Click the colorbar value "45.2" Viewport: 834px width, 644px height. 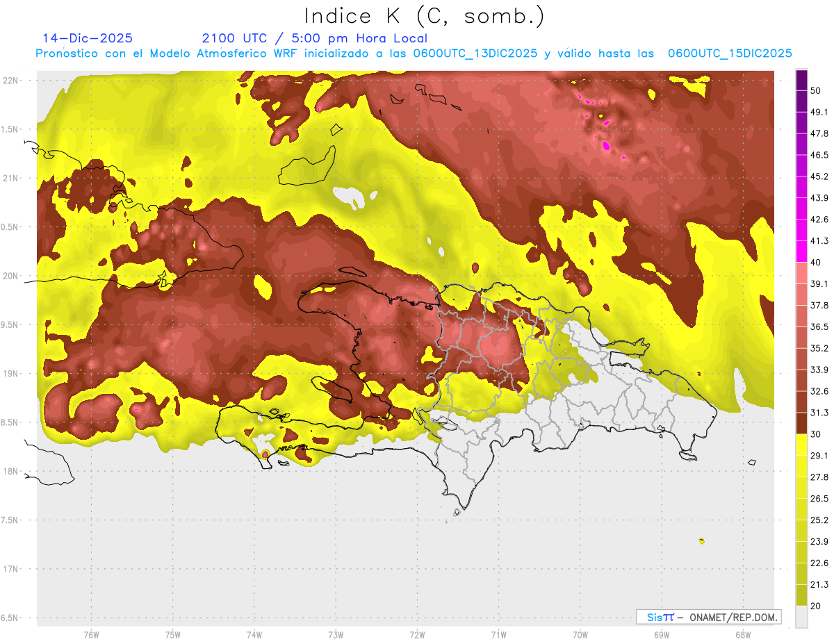(819, 176)
